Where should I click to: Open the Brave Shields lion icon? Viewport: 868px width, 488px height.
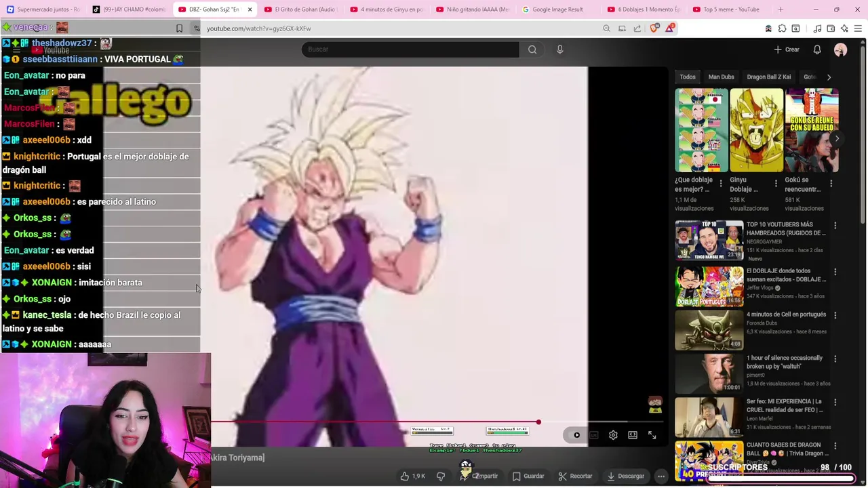(654, 28)
